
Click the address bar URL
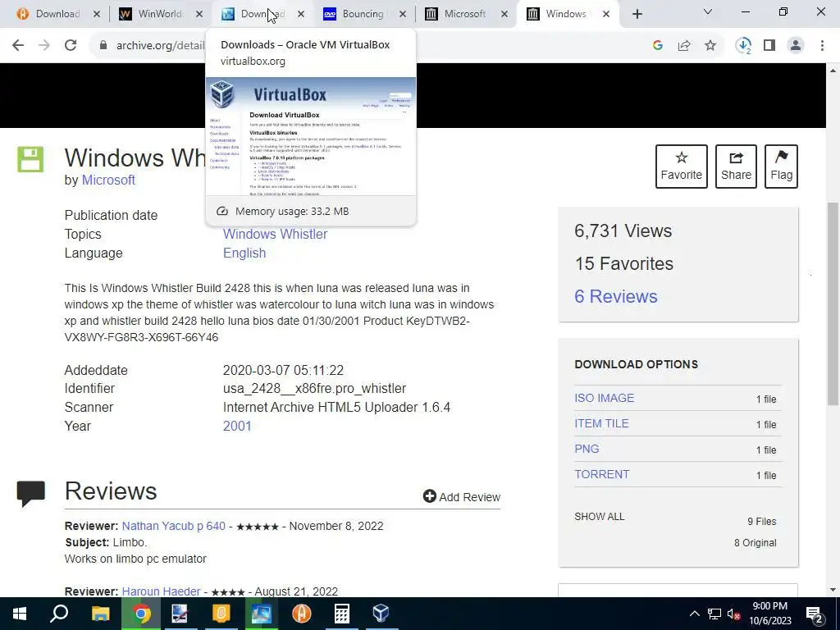tap(160, 46)
